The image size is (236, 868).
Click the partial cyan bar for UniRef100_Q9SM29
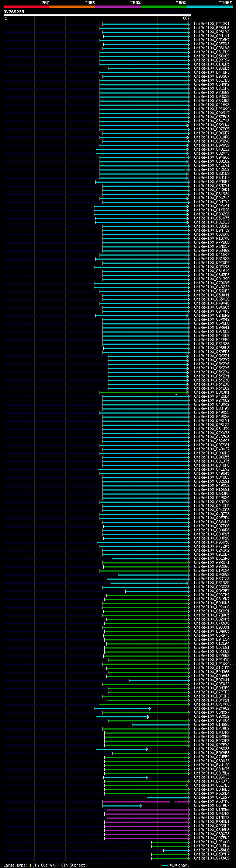122,716
